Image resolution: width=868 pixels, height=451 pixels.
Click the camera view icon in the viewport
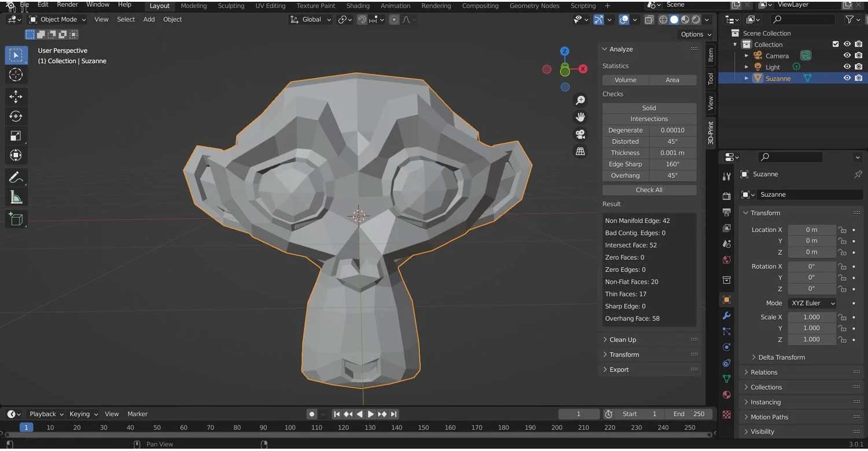click(580, 134)
